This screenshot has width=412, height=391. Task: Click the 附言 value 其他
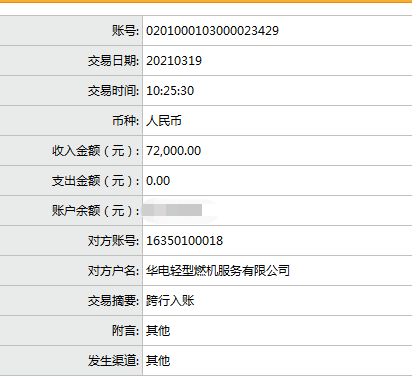(x=158, y=331)
